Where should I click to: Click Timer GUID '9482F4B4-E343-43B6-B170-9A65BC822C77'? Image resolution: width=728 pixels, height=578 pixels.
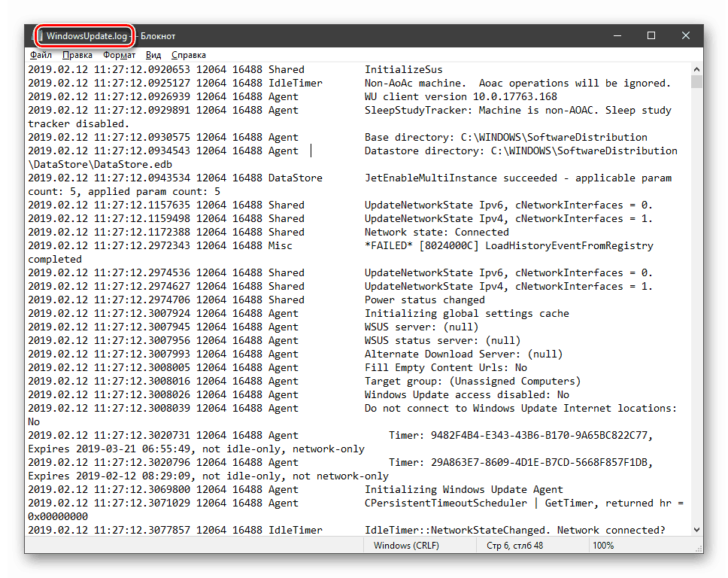(x=538, y=435)
